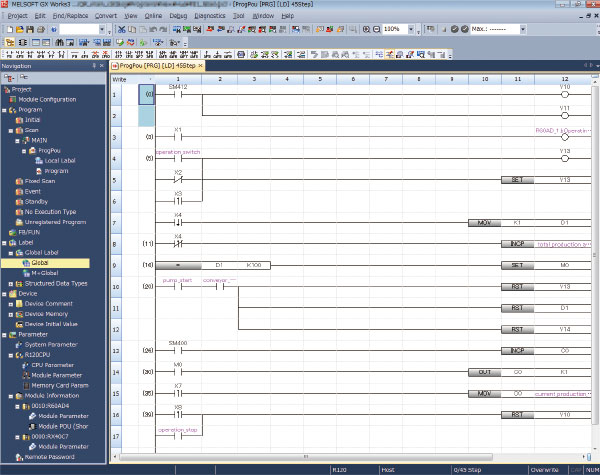
Task: Click the New project icon in toolbar
Action: 8,29
